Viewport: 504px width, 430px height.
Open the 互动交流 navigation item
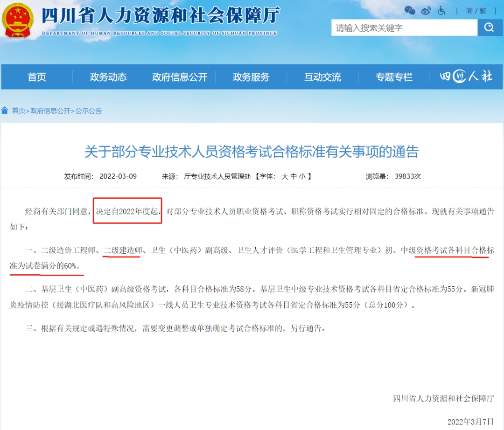[x=322, y=77]
